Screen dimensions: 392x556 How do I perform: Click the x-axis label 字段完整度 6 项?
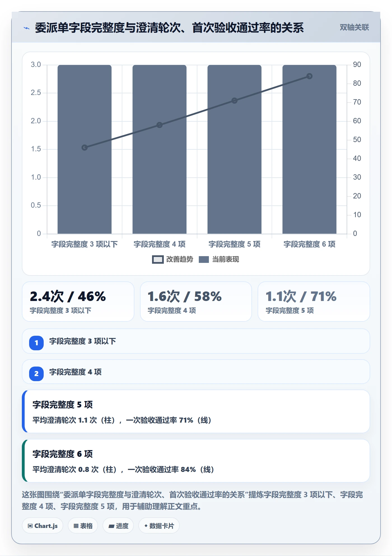[x=309, y=244]
